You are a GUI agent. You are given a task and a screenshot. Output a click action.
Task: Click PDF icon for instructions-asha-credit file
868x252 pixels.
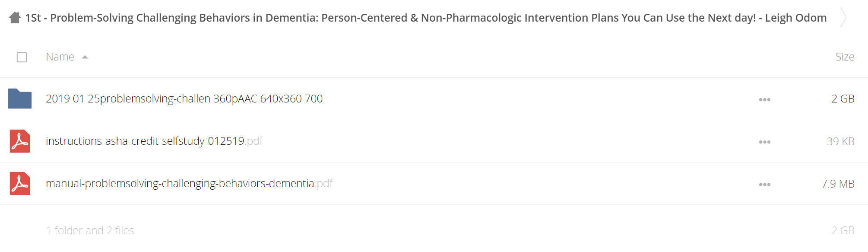coord(20,141)
